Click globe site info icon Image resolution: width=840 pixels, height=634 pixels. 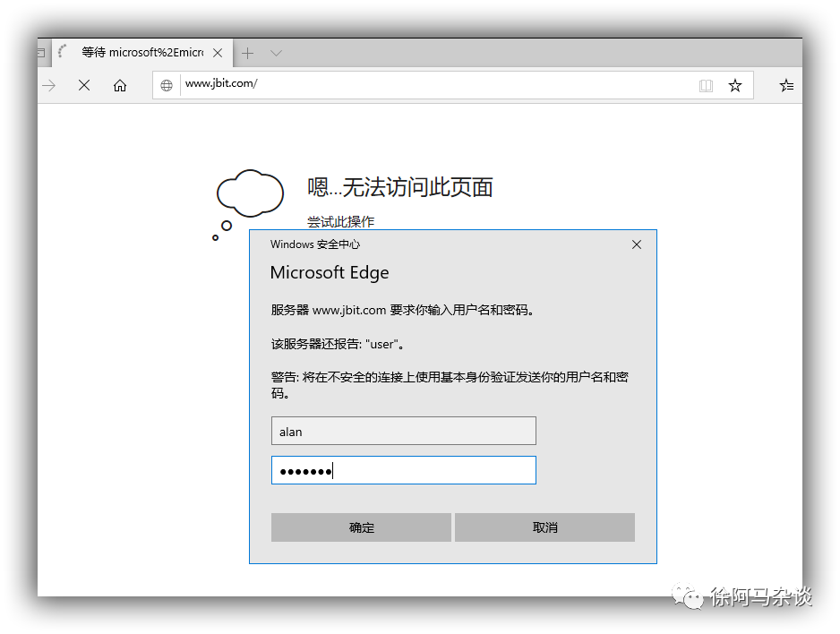tap(167, 85)
